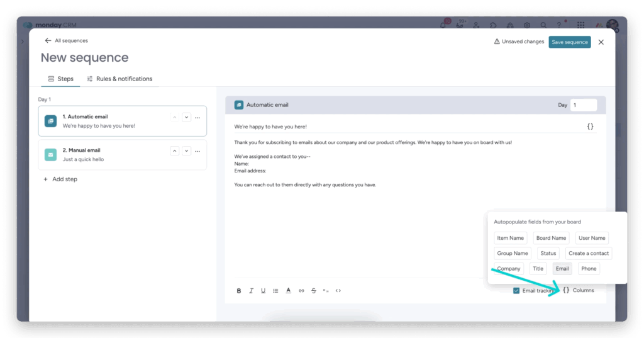Move the Manual email step up
This screenshot has height=338, width=644.
coord(175,150)
